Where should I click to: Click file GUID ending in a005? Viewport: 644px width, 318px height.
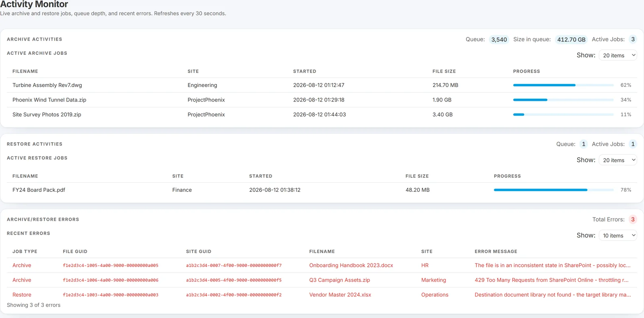pos(111,265)
